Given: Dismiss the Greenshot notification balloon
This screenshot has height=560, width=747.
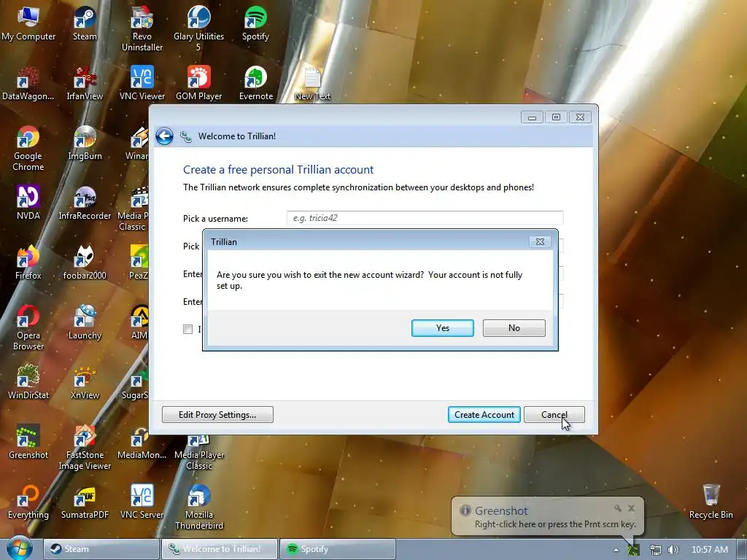Looking at the screenshot, I should tap(631, 508).
